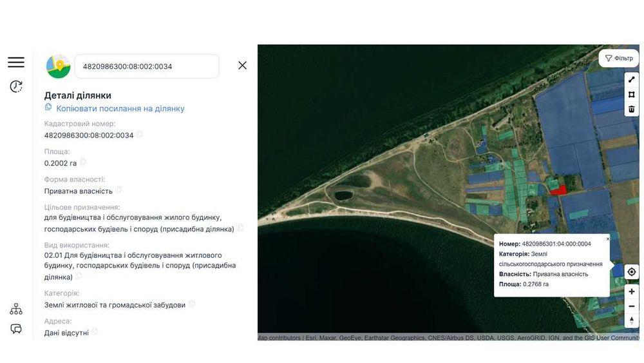Open the chat bubbles icon

tap(16, 329)
